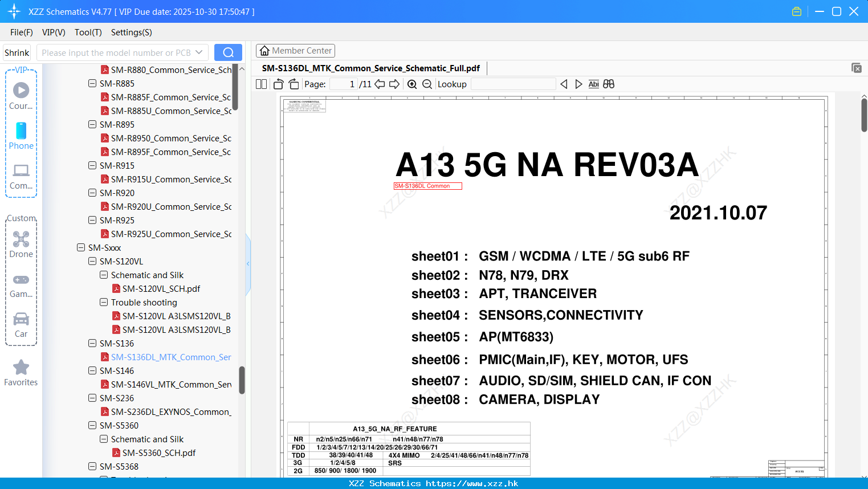The height and width of the screenshot is (489, 868).
Task: Click the Shrink button
Action: (x=17, y=52)
